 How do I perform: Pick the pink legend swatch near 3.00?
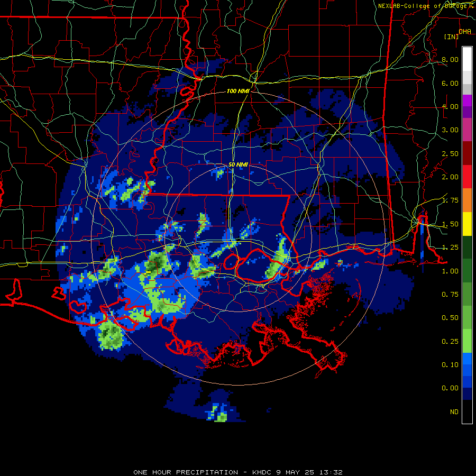[x=467, y=130]
